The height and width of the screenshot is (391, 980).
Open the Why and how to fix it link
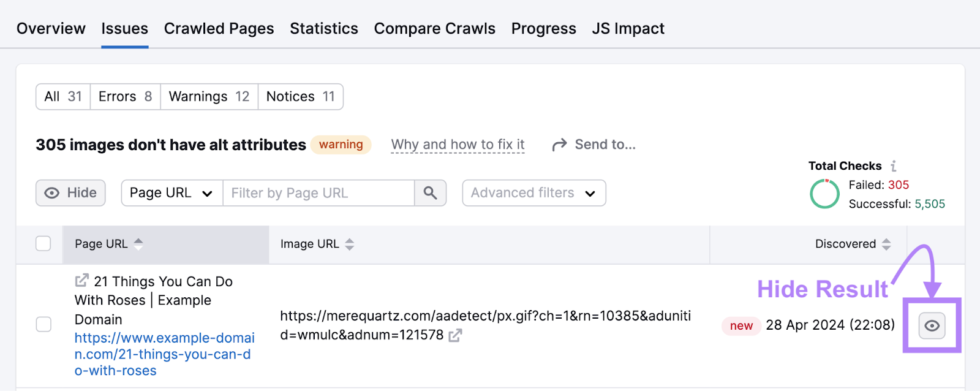(458, 145)
